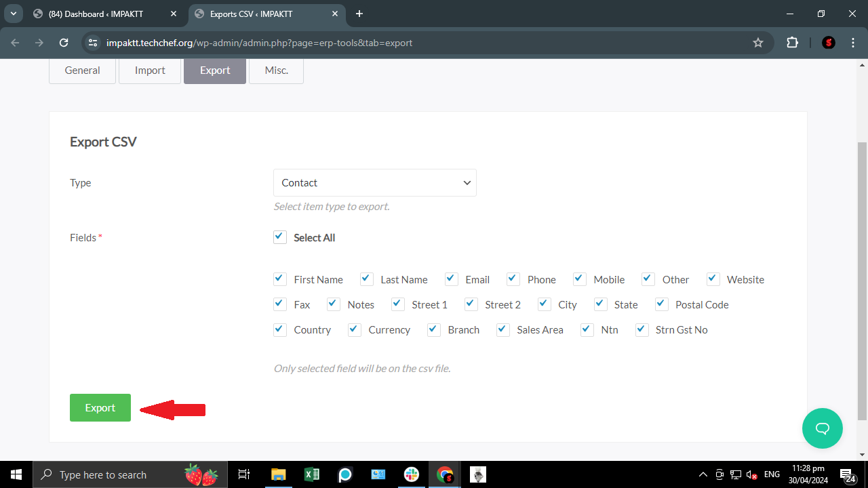Toggle the Other field checkbox
This screenshot has height=488, width=868.
[648, 279]
